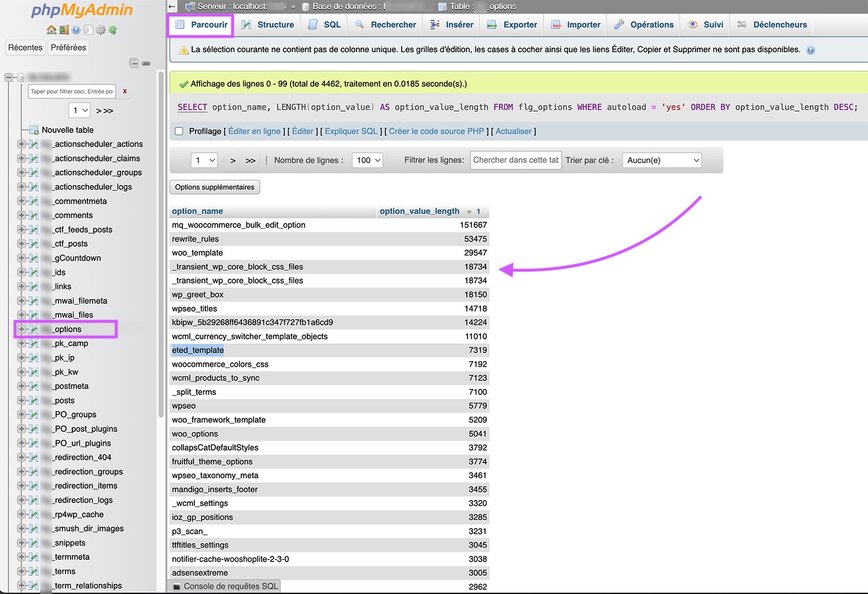Open the _redirection_logs table in the tree
The height and width of the screenshot is (594, 868).
(x=83, y=500)
